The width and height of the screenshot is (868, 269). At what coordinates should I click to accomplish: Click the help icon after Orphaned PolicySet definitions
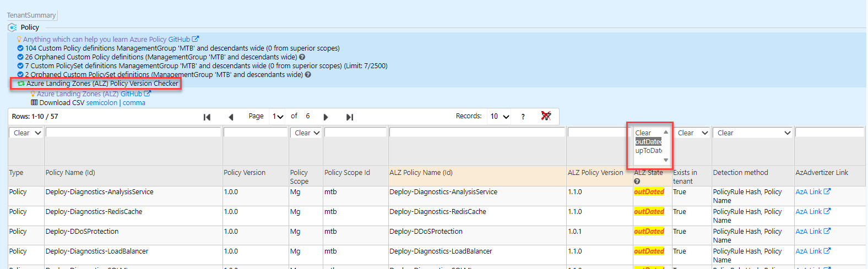tap(308, 75)
